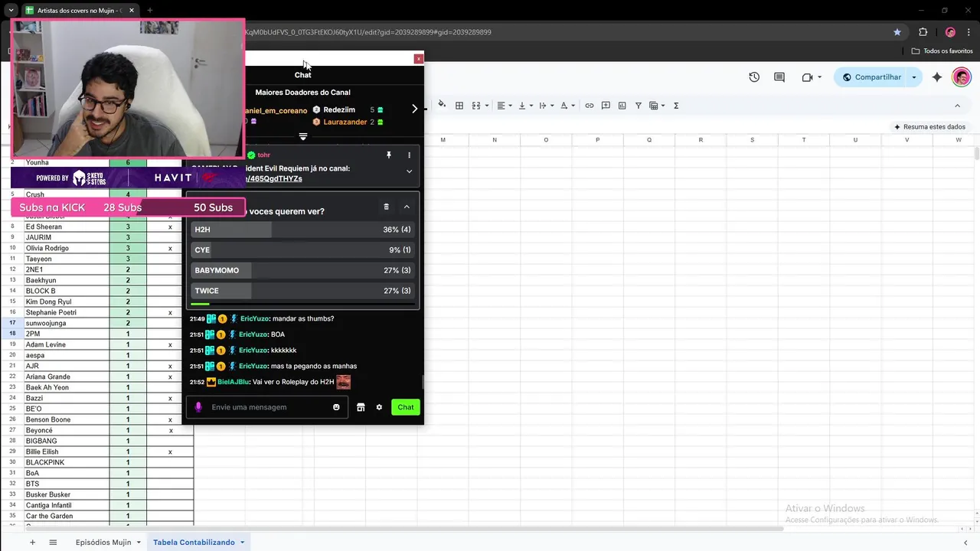Click the Compartilhar share button
980x551 pixels.
pos(871,77)
